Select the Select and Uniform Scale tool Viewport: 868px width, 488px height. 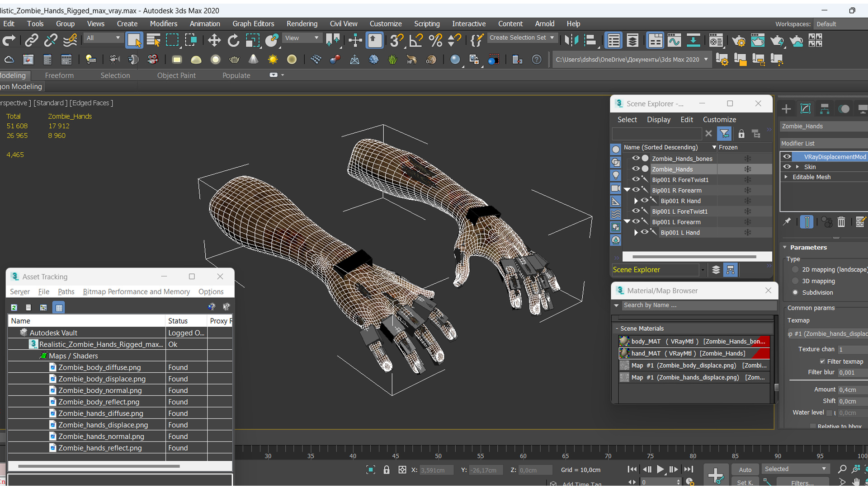pyautogui.click(x=252, y=41)
